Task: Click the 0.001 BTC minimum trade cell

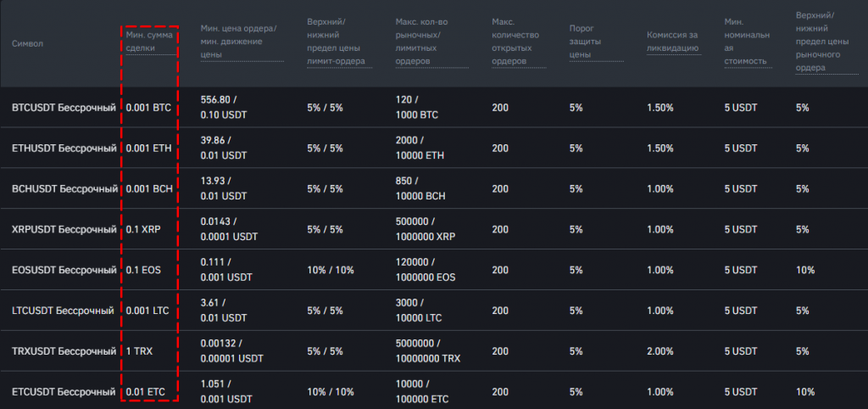Action: (x=148, y=108)
